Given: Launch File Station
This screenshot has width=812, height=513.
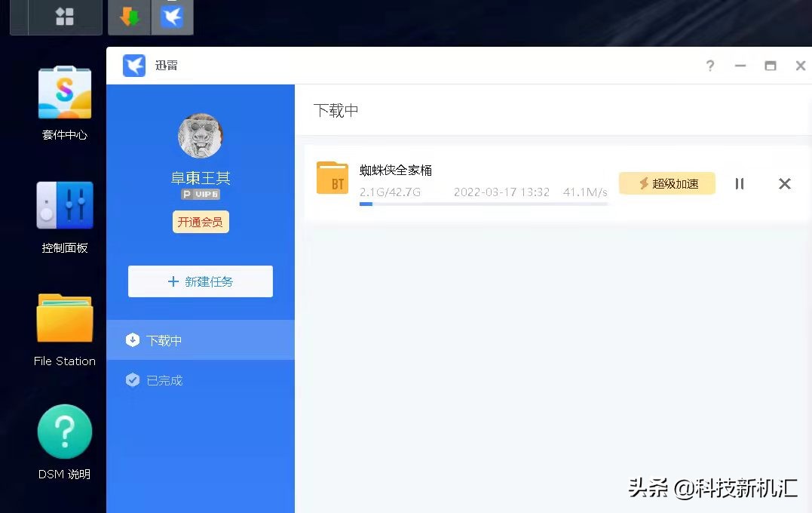Looking at the screenshot, I should pos(64,317).
